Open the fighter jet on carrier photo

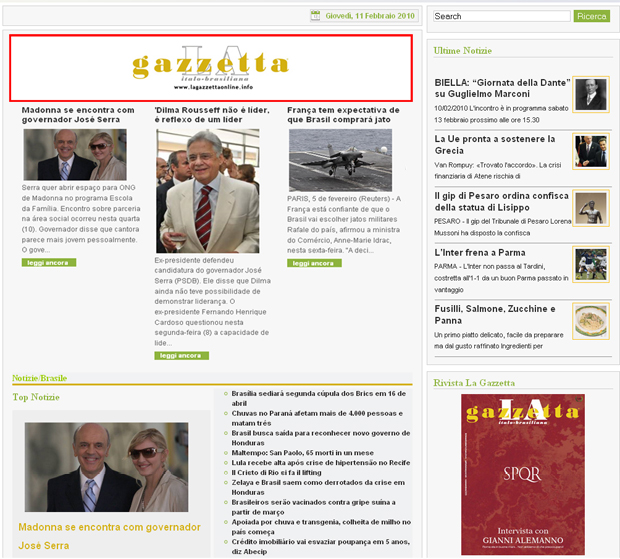pos(340,160)
